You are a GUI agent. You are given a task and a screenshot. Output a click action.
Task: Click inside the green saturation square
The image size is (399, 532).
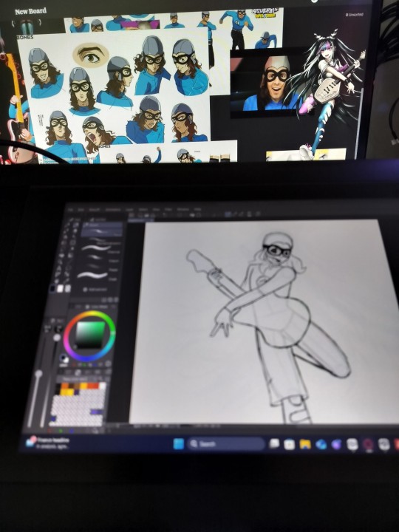tap(90, 334)
